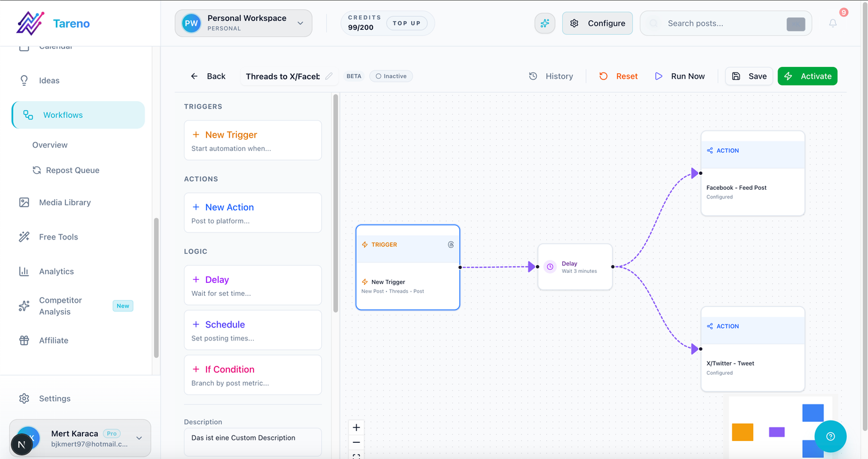Click the clock icon on Delay node
Image resolution: width=868 pixels, height=459 pixels.
(550, 267)
